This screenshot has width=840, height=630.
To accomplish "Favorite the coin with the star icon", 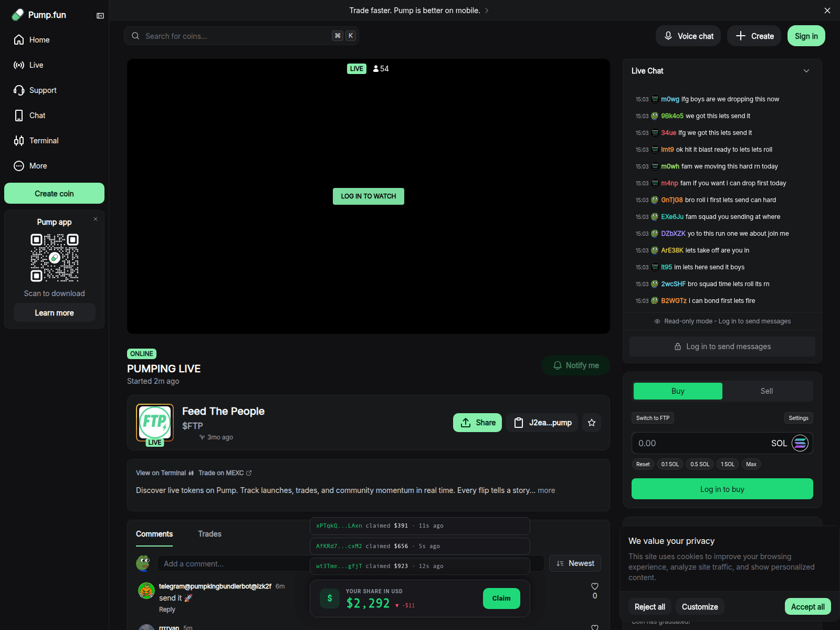I will [592, 423].
